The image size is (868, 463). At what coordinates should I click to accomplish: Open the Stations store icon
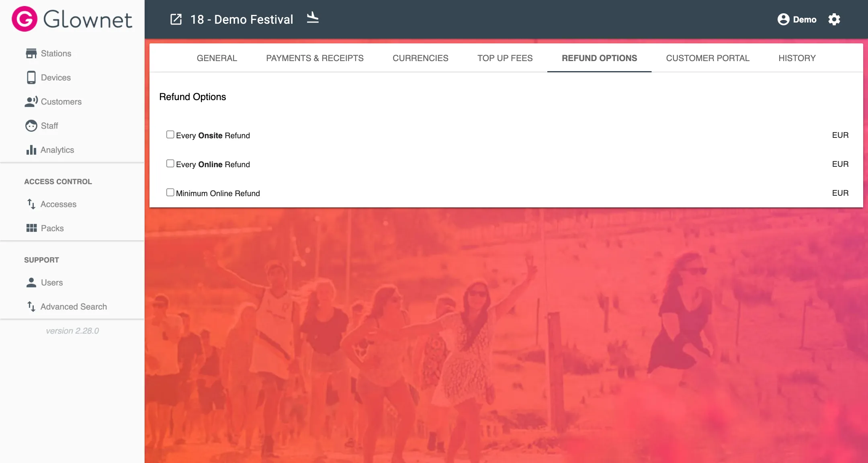click(x=31, y=53)
